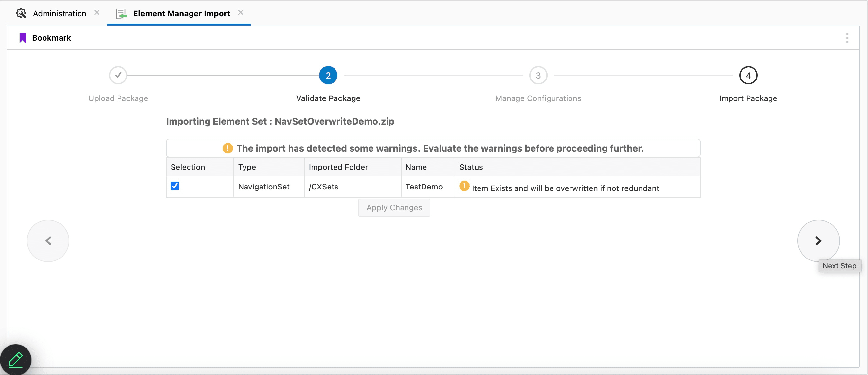Go to the next step arrow
Screen dimensions: 868x375
click(818, 241)
